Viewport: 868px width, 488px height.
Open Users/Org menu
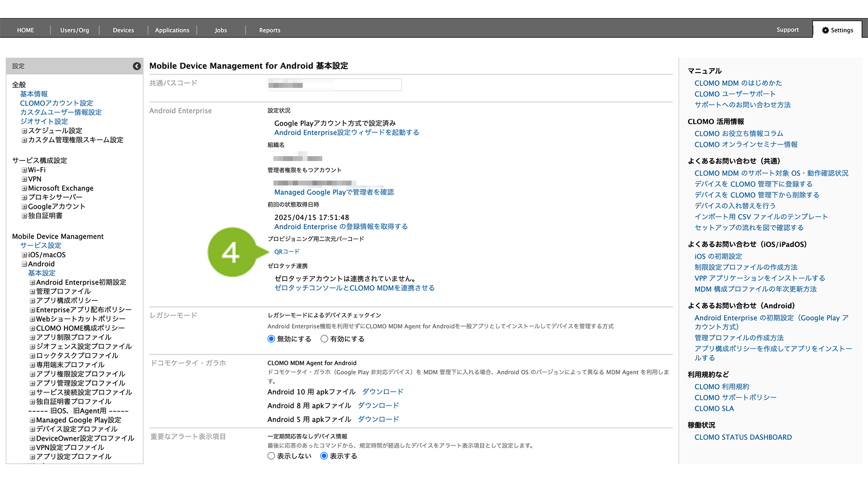click(75, 30)
